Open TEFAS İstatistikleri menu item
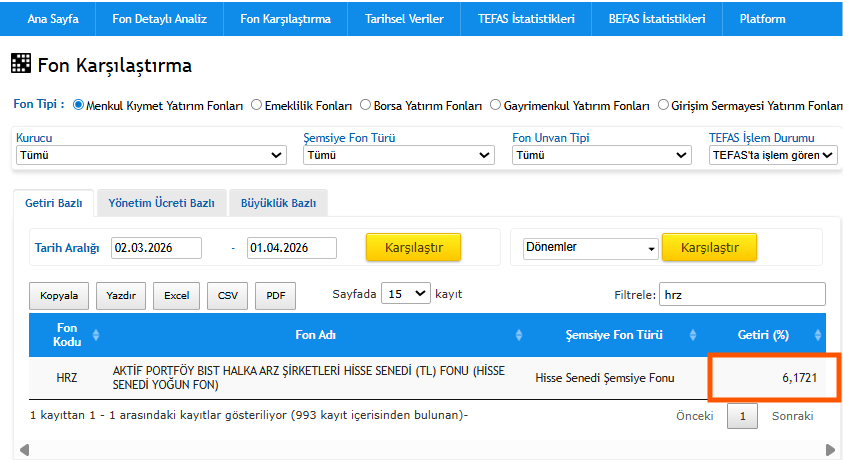Screen dimensions: 843x460 pos(526,19)
